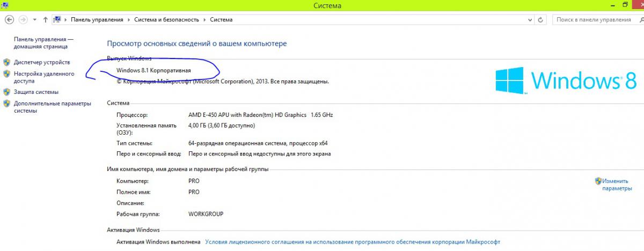Click the computer icon in address bar
The height and width of the screenshot is (251, 644).
(x=57, y=19)
